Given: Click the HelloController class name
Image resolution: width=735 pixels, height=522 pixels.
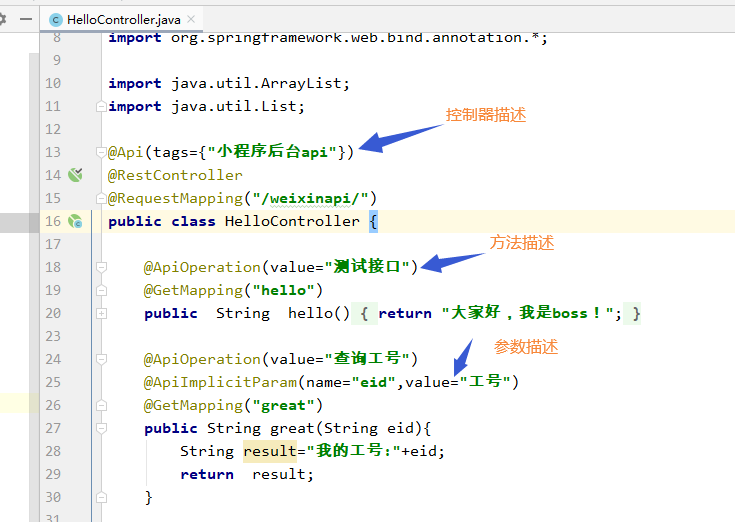Looking at the screenshot, I should [x=292, y=221].
